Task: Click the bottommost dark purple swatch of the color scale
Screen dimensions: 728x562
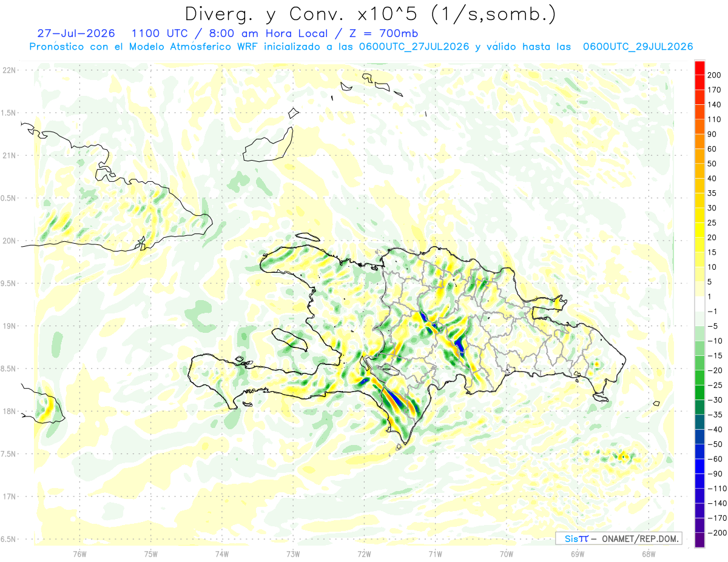Action: pos(699,541)
